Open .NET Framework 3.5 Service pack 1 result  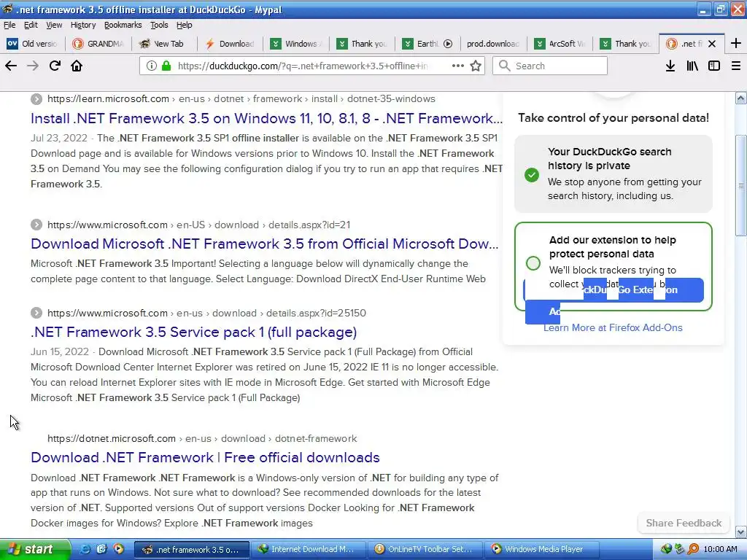tap(193, 332)
